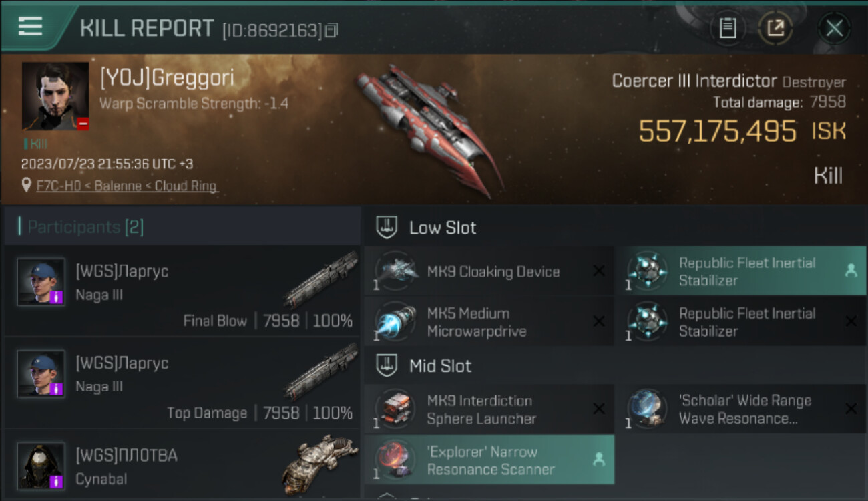Viewport: 868px width, 501px height.
Task: Select MK5 Medium Microwarpdrive module
Action: click(x=489, y=322)
